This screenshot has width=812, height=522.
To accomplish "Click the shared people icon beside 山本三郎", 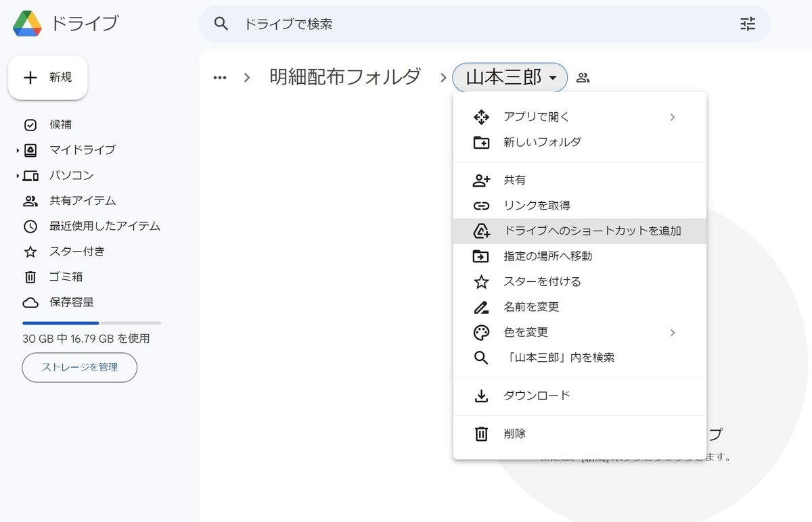I will click(x=583, y=78).
